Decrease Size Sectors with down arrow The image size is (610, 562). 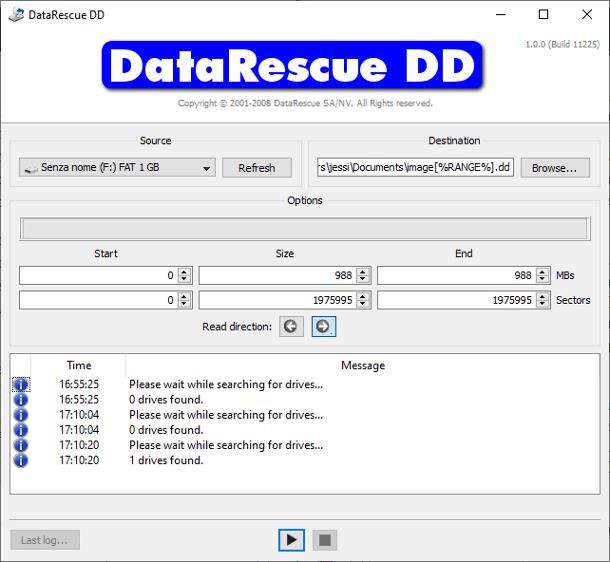(363, 304)
